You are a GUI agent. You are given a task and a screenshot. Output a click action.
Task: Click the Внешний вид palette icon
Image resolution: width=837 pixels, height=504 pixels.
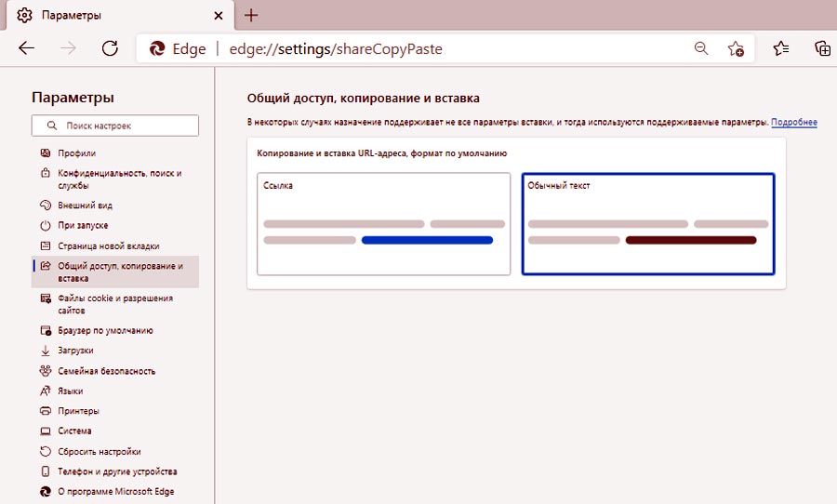click(x=46, y=205)
